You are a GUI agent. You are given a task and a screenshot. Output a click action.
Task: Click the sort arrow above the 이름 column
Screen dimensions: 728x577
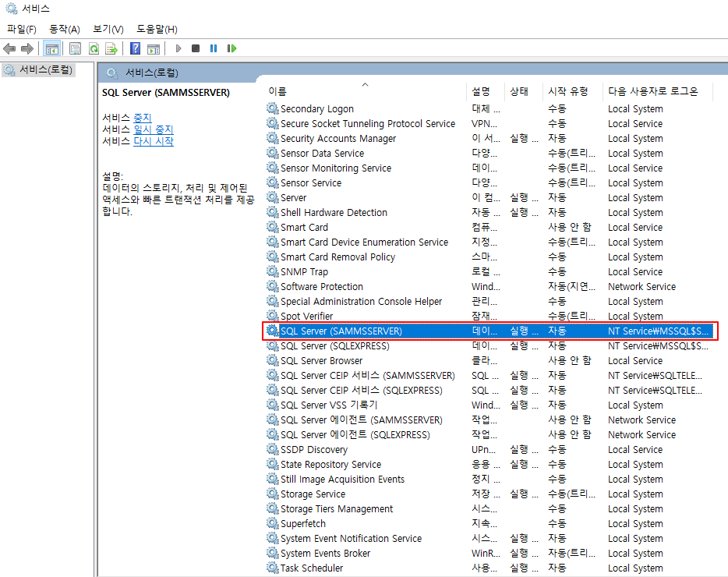click(x=366, y=84)
